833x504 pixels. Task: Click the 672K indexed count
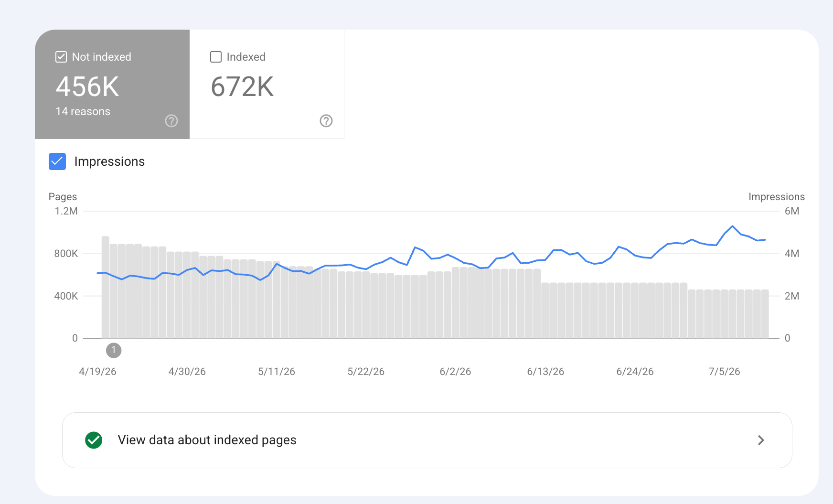click(242, 87)
